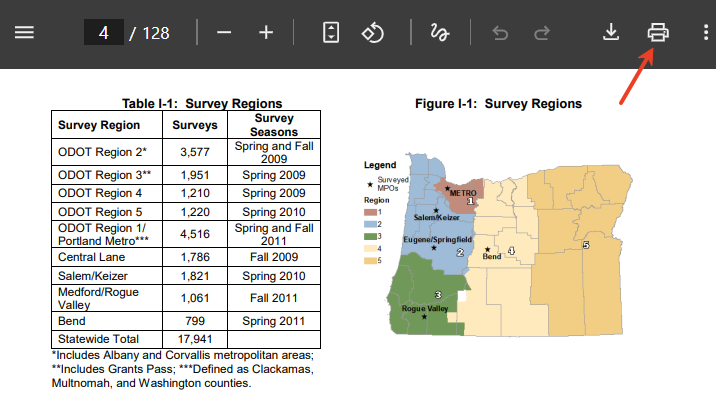Toggle fit to page view
The image size is (716, 398).
coord(331,32)
